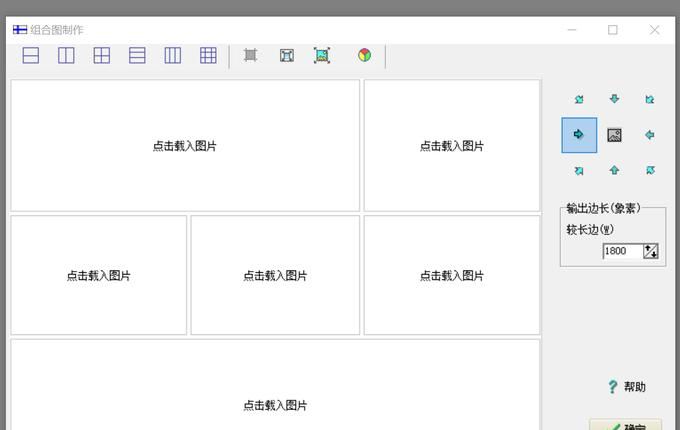680x430 pixels.
Task: Load image into the middle-center cell
Action: pyautogui.click(x=275, y=275)
